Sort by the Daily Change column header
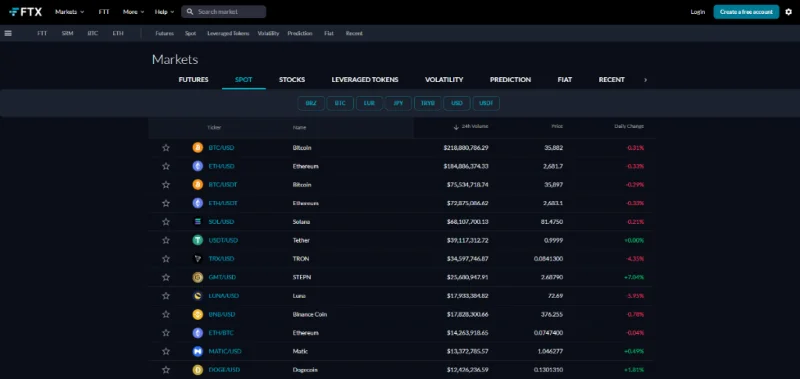 click(x=629, y=127)
